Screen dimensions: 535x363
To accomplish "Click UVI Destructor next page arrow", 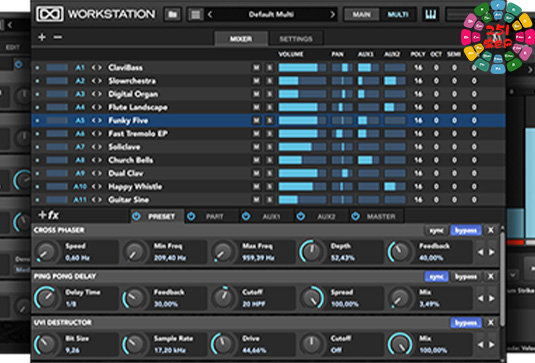I will 492,345.
